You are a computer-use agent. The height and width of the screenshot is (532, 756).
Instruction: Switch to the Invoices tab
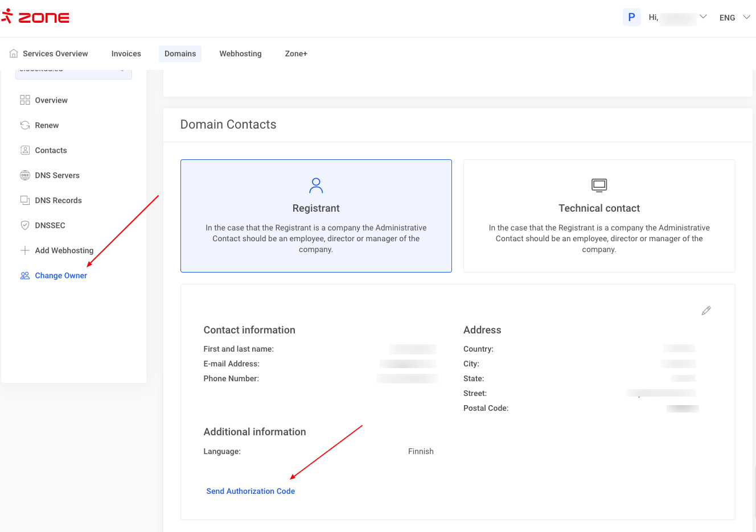pos(126,53)
